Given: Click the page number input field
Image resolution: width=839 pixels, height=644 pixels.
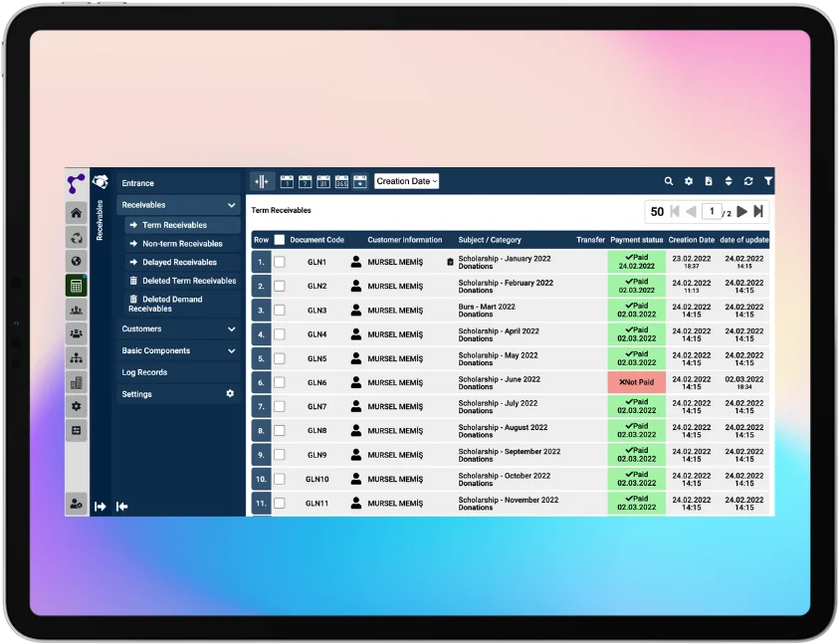Looking at the screenshot, I should (710, 211).
